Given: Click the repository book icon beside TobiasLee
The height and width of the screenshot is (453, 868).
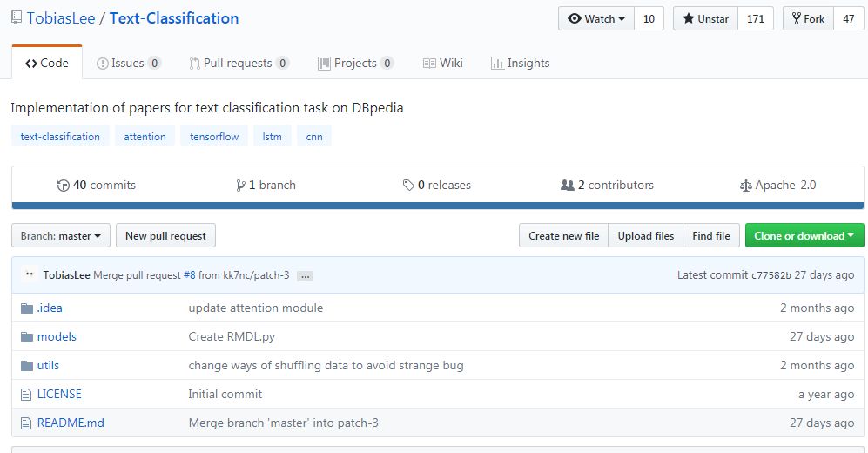Looking at the screenshot, I should click(17, 17).
